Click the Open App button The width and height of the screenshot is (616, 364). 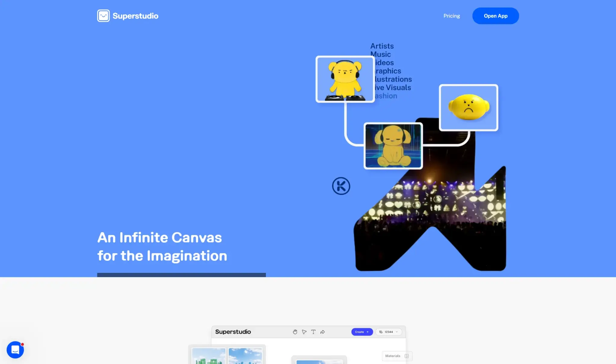(x=495, y=16)
